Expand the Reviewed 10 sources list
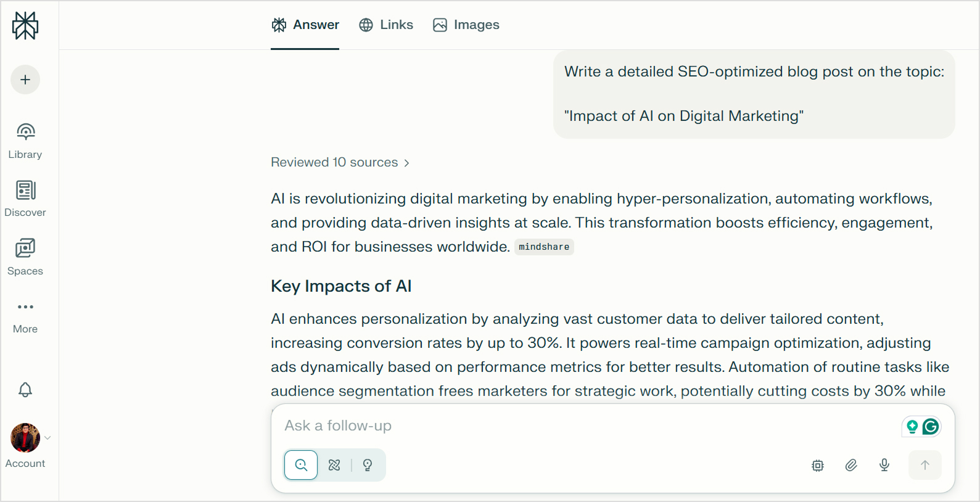This screenshot has height=502, width=980. pyautogui.click(x=340, y=162)
